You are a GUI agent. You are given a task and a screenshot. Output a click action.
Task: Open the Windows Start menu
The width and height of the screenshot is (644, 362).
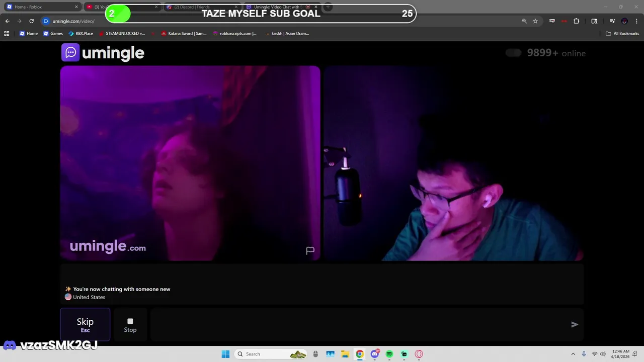pyautogui.click(x=225, y=354)
